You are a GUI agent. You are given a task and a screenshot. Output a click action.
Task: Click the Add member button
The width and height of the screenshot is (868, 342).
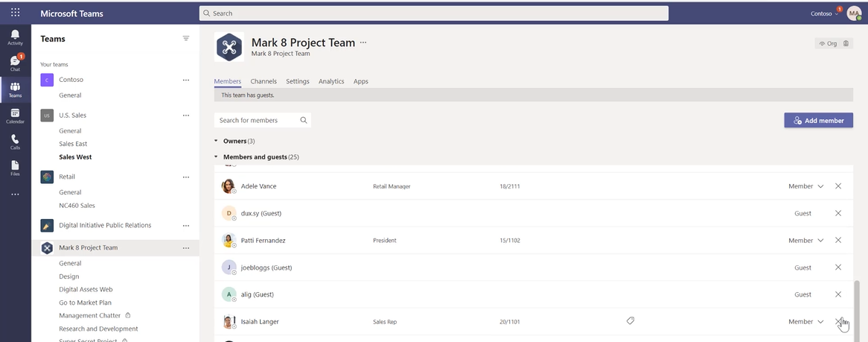(x=818, y=120)
